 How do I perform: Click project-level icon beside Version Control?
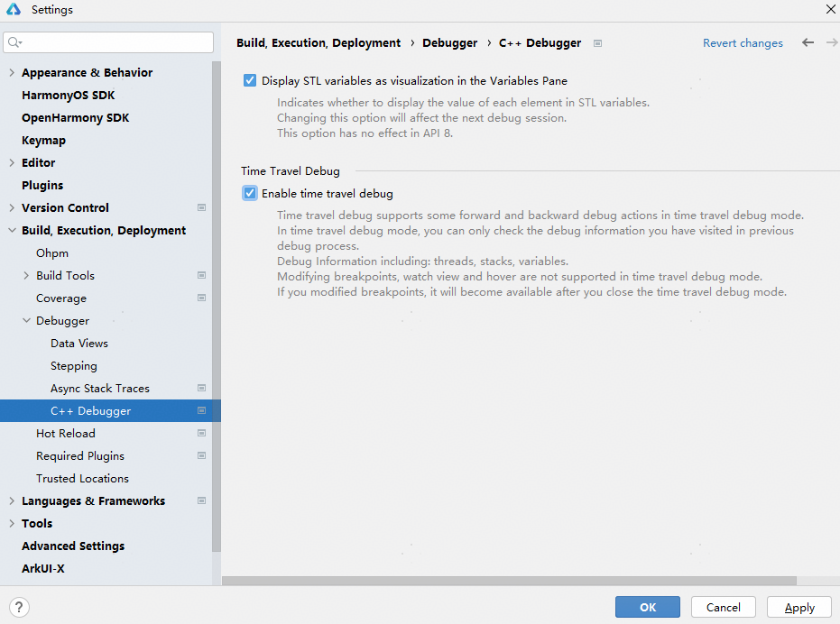point(201,207)
